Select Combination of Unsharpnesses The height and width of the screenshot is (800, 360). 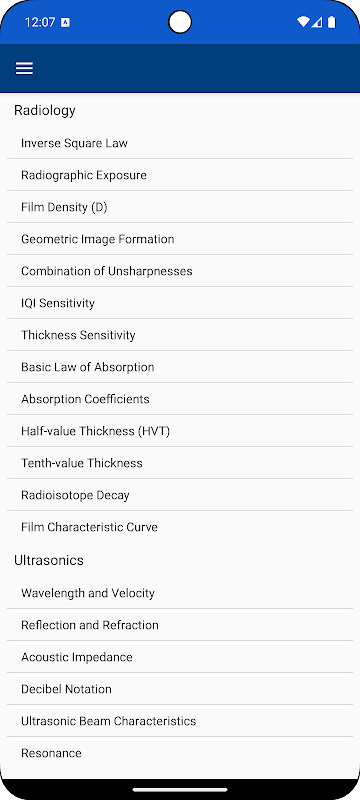click(x=180, y=271)
